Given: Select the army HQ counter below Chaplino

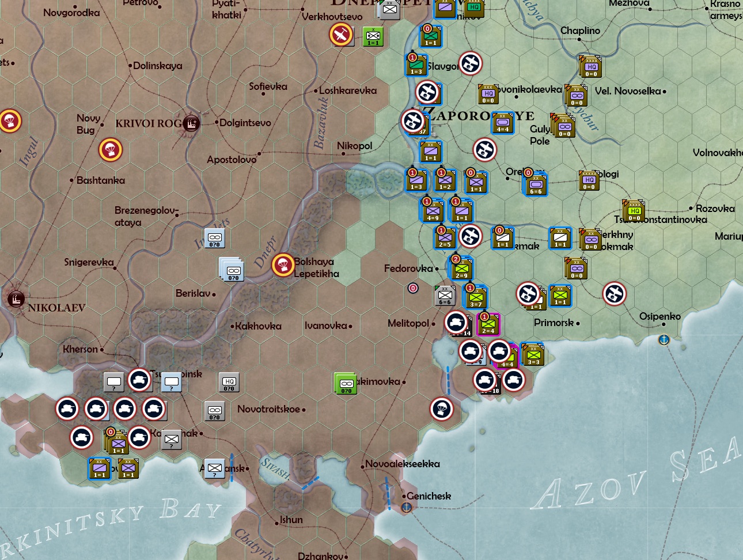Looking at the screenshot, I should (590, 67).
